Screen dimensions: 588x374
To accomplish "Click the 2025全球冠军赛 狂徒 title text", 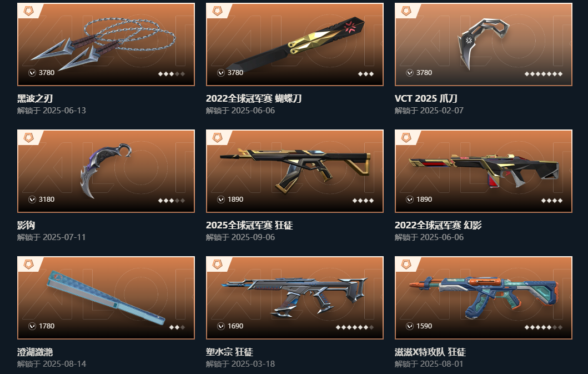I will pos(249,225).
